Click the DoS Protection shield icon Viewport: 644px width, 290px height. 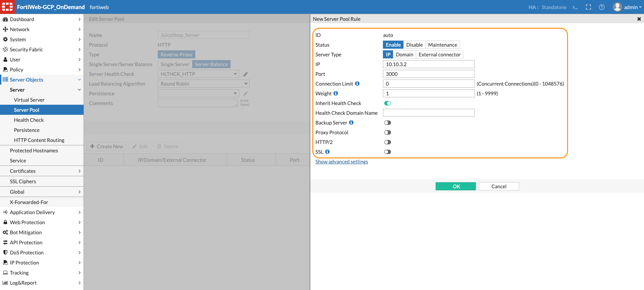(5, 253)
